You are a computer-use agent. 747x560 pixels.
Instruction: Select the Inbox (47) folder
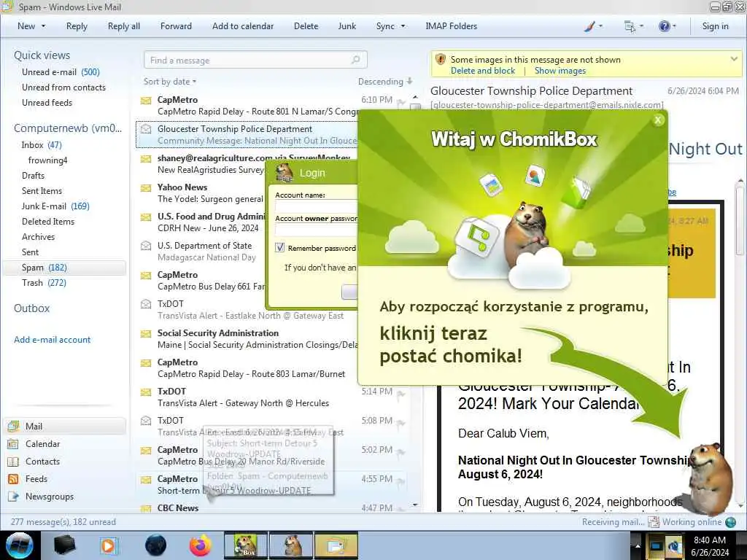point(42,145)
